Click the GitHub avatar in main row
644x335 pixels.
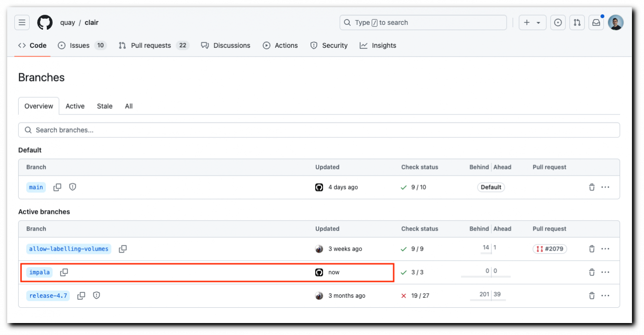coord(319,187)
